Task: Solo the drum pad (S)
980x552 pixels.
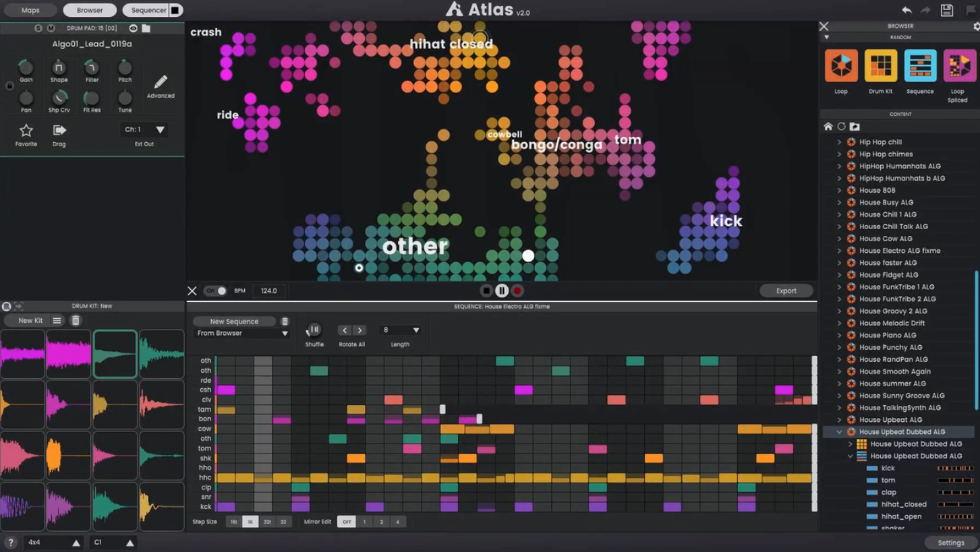Action: point(38,28)
